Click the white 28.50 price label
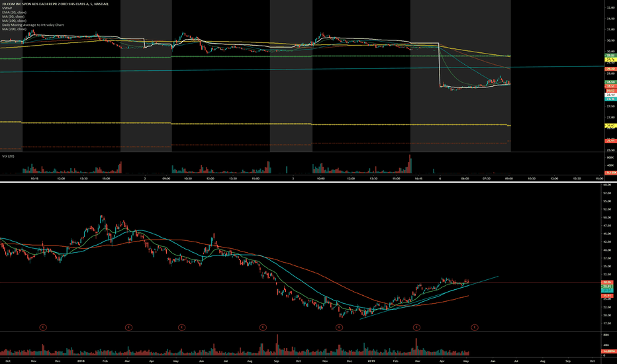 click(x=610, y=95)
